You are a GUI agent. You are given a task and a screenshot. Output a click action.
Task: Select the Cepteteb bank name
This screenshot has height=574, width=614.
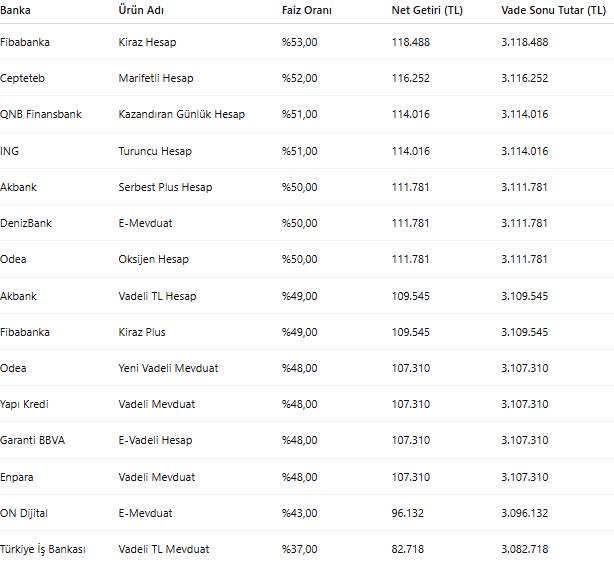point(22,78)
